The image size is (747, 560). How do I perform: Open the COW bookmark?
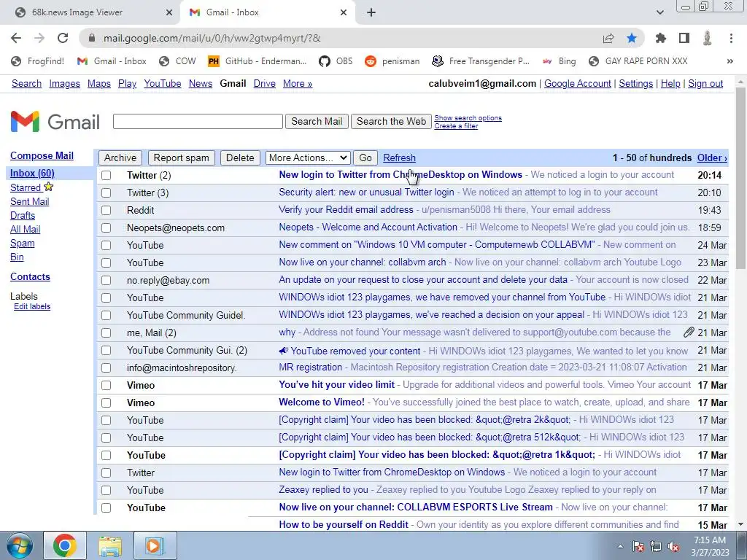pyautogui.click(x=178, y=61)
